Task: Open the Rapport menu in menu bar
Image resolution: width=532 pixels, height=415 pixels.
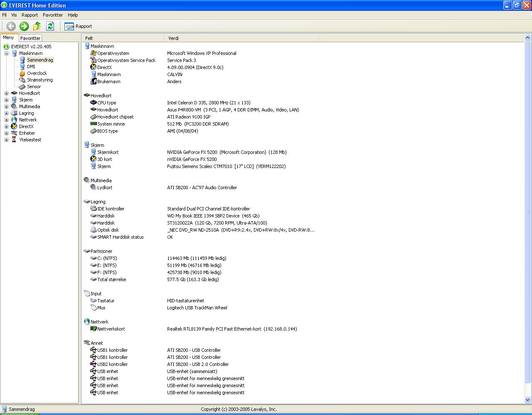Action: pos(30,15)
